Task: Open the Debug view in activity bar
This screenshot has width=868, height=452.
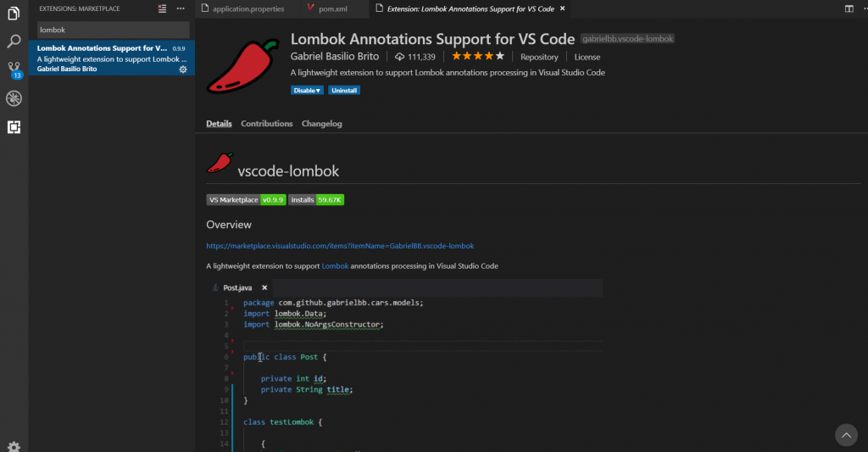Action: click(14, 98)
